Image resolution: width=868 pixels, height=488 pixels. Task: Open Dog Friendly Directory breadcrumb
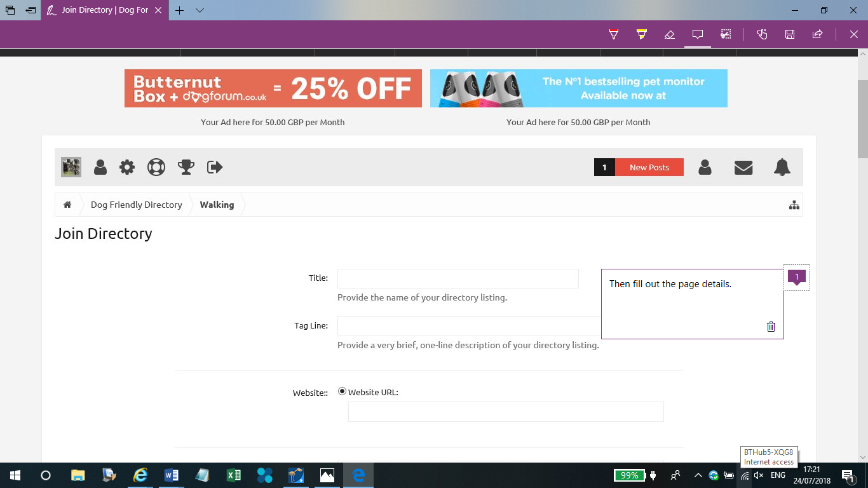pyautogui.click(x=137, y=205)
